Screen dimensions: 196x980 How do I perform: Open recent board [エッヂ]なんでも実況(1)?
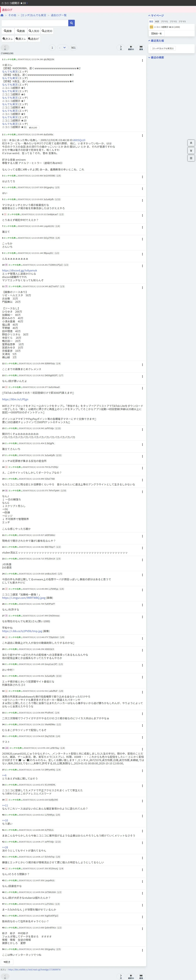163,48
